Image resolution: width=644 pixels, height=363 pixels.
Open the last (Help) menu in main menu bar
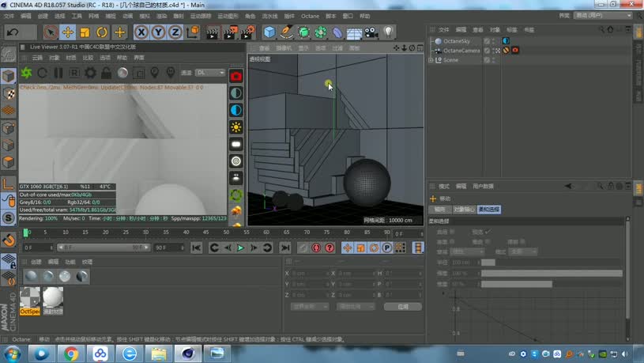point(365,16)
